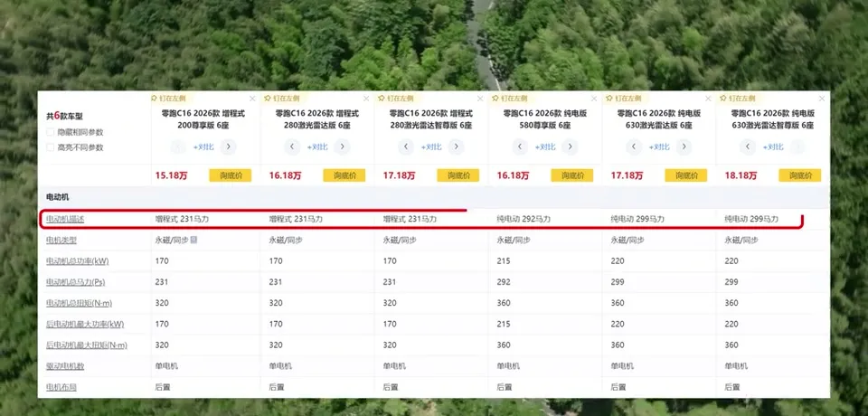Remove the 增程式 280激光雷达版 column with X
This screenshot has height=416, width=868.
(x=366, y=99)
